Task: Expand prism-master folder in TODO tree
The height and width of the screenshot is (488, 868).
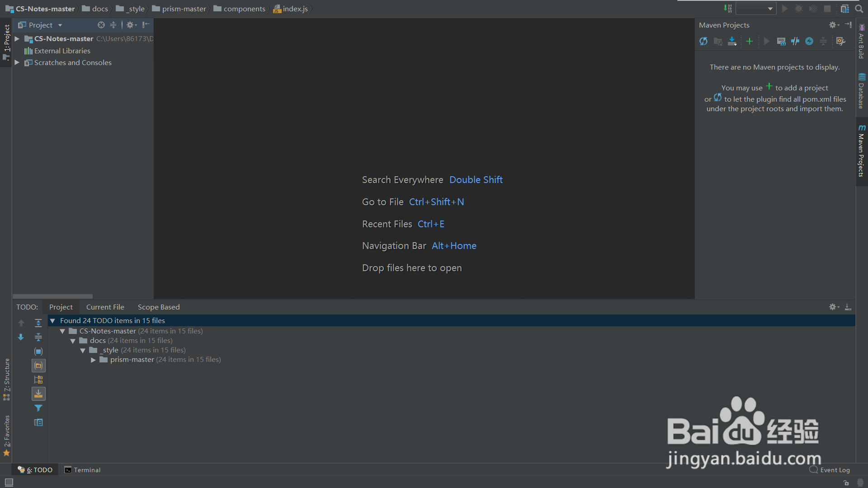Action: pyautogui.click(x=93, y=360)
